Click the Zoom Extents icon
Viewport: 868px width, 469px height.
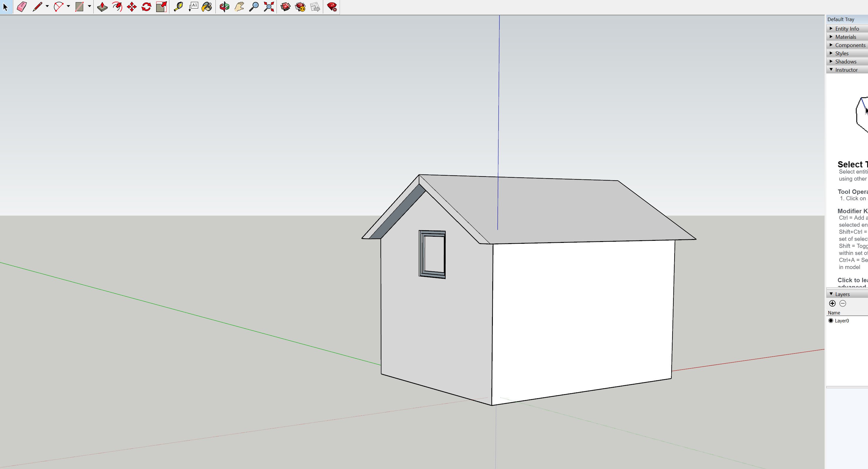point(269,7)
